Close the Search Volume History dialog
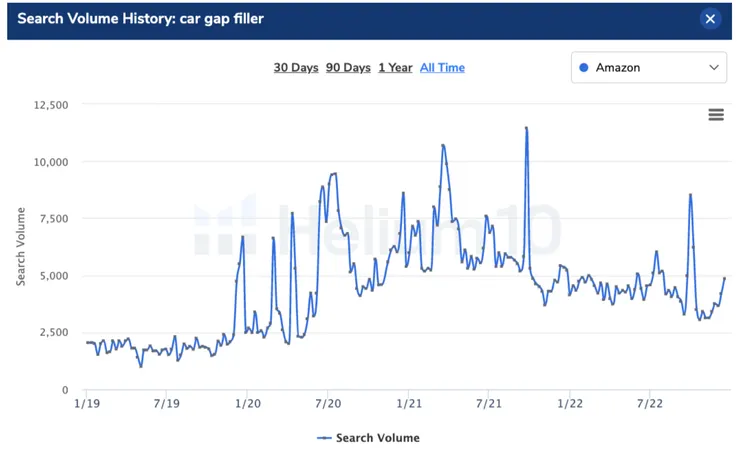 (x=710, y=19)
